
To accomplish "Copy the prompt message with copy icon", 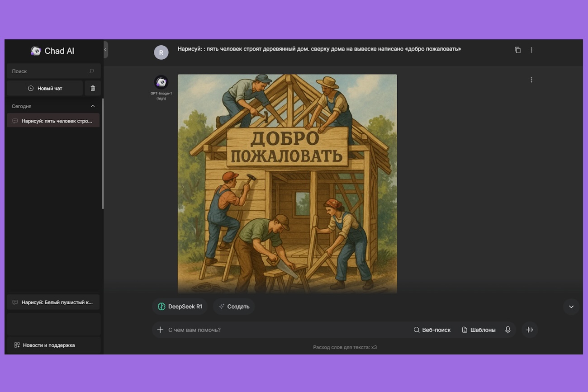I will [x=517, y=50].
